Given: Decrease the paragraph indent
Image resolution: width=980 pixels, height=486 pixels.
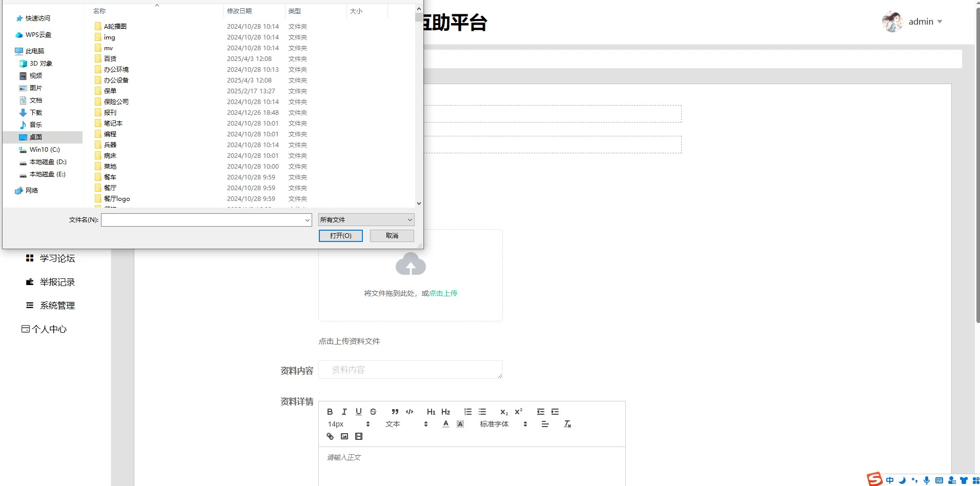Looking at the screenshot, I should (x=540, y=412).
